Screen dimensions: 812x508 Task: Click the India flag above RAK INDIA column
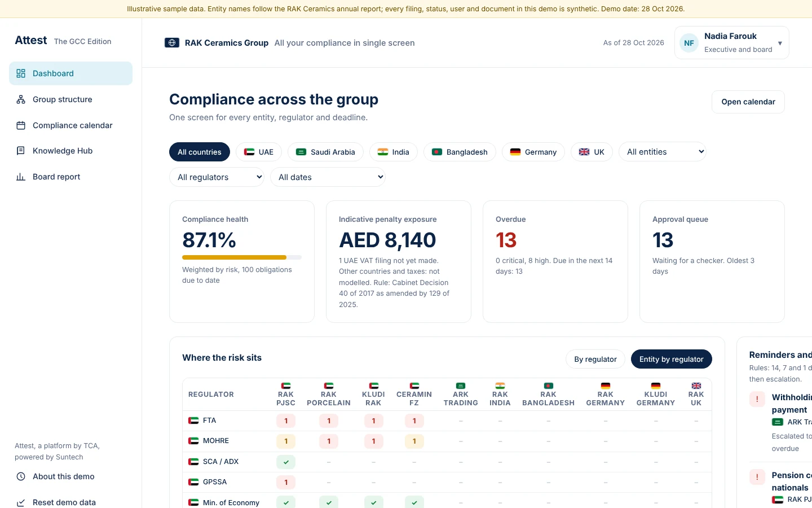point(500,386)
